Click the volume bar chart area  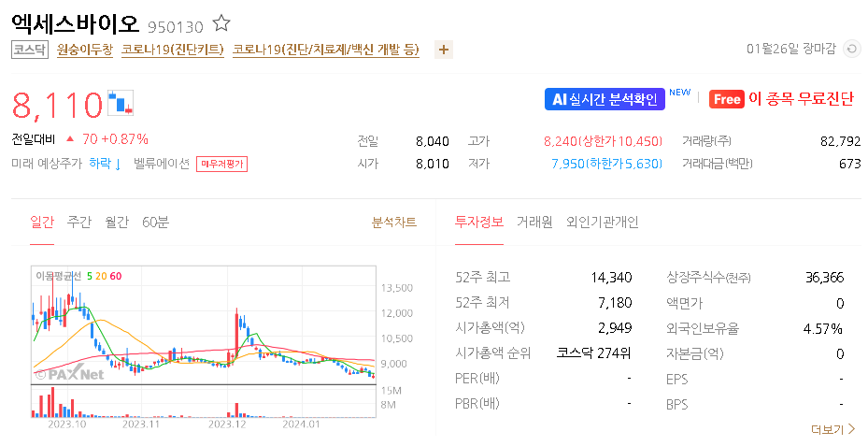[x=204, y=401]
